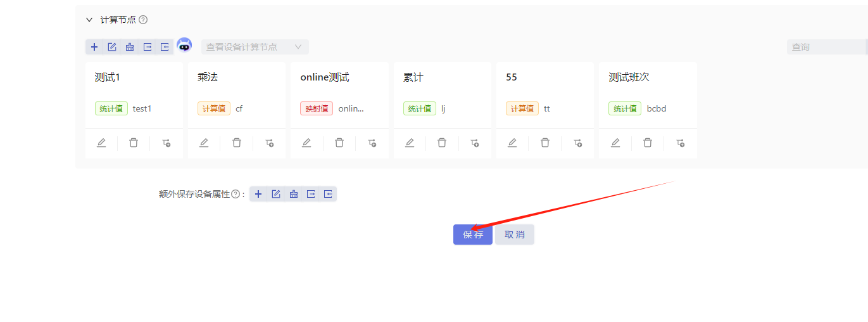This screenshot has width=868, height=322.
Task: Delete the 乘法 node card
Action: [x=237, y=143]
